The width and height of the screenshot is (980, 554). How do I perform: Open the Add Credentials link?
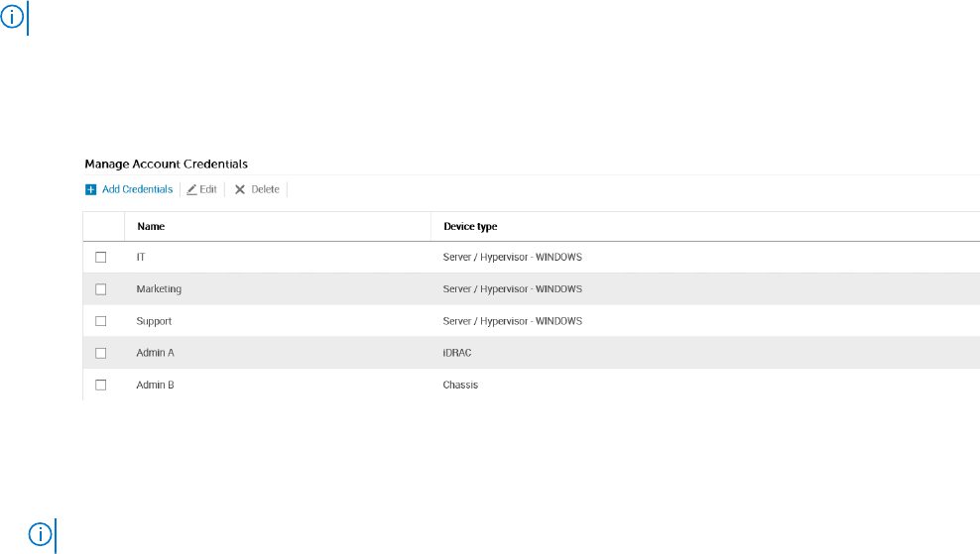pyautogui.click(x=137, y=189)
